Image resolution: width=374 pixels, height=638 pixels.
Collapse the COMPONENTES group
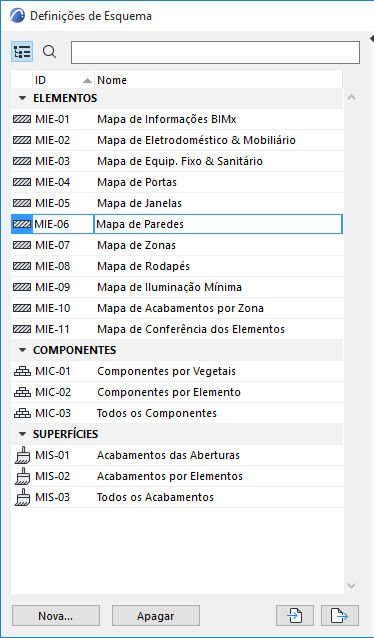click(22, 350)
